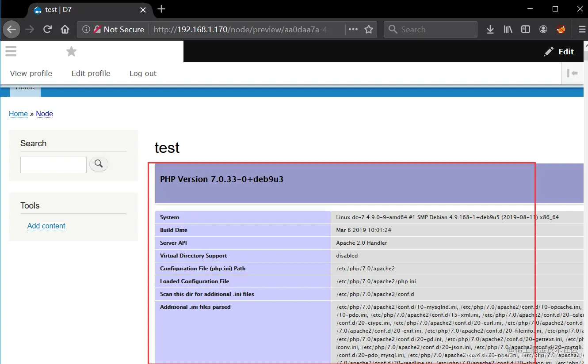Open the Downloads arrow icon
Screen dimensions: 588x364
(490, 30)
